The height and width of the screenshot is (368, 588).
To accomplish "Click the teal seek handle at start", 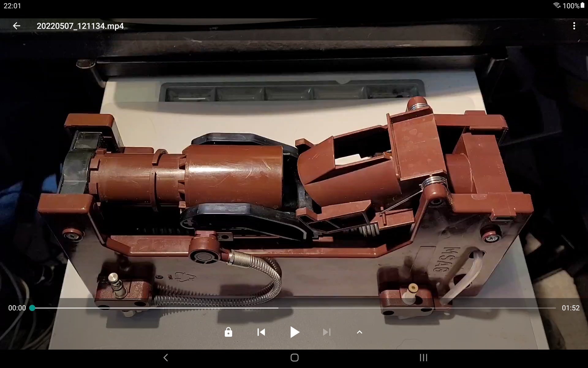I will [x=32, y=308].
